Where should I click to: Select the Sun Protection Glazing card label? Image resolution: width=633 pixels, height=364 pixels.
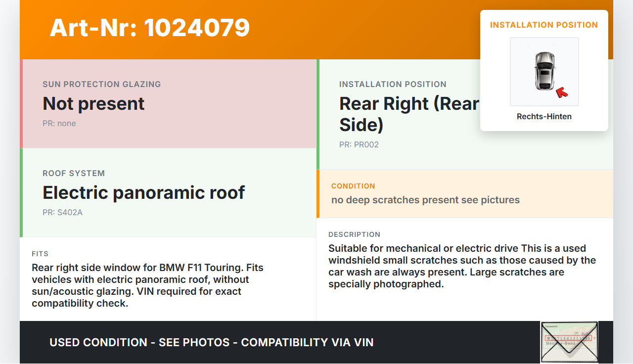coord(101,84)
